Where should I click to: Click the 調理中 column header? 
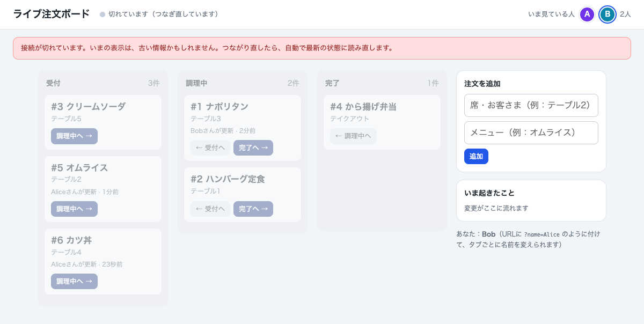click(x=196, y=83)
